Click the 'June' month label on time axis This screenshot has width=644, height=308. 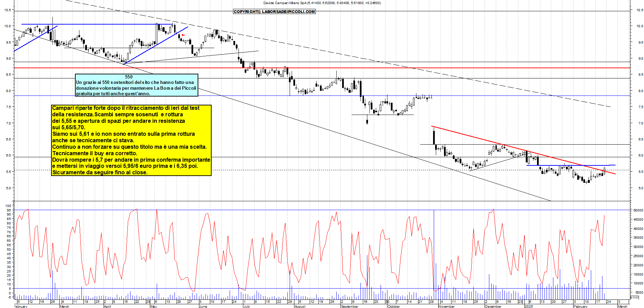[x=203, y=306]
